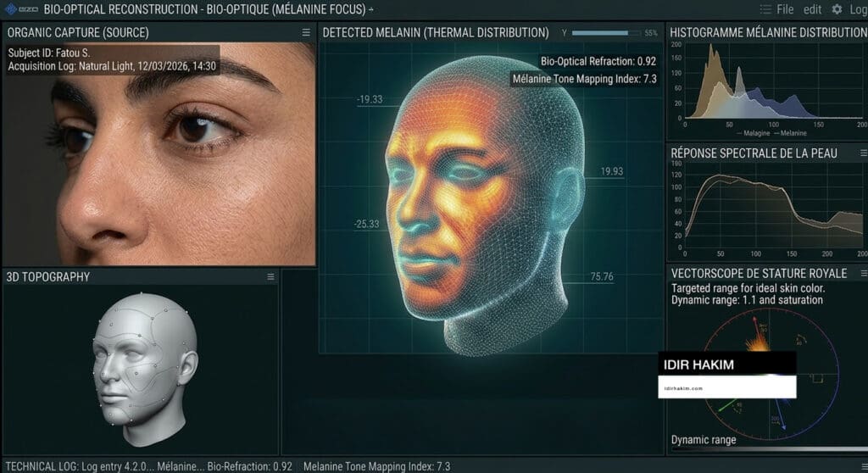Open the Vectorscope panel menu icon
The height and width of the screenshot is (473, 868).
click(x=862, y=274)
